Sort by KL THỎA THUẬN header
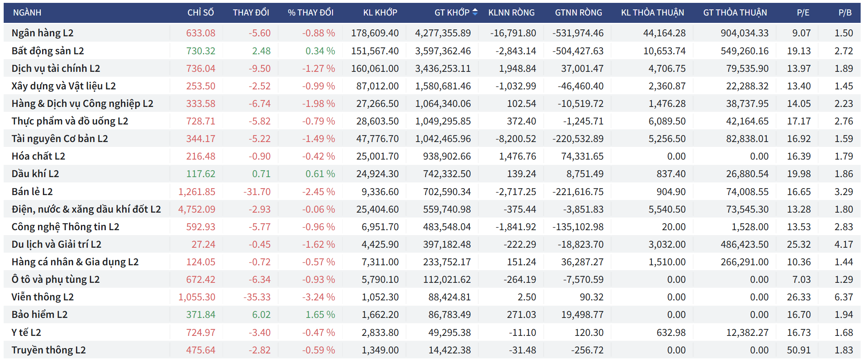The height and width of the screenshot is (362, 868). click(652, 13)
